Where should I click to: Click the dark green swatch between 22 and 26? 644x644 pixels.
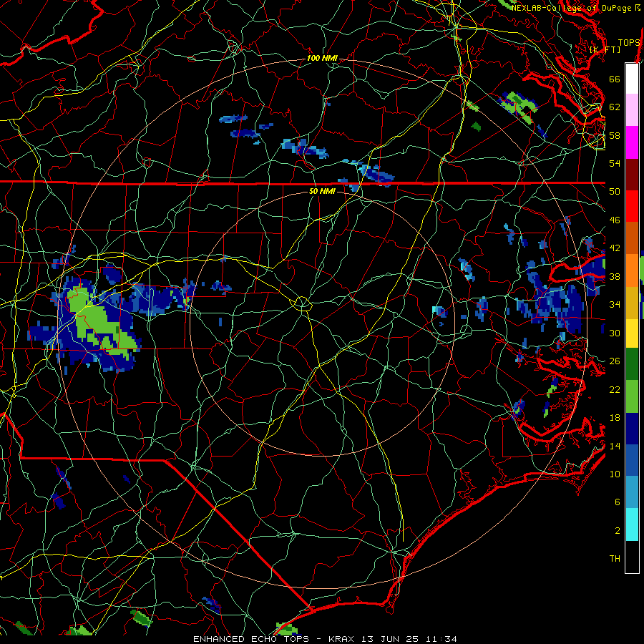632,364
